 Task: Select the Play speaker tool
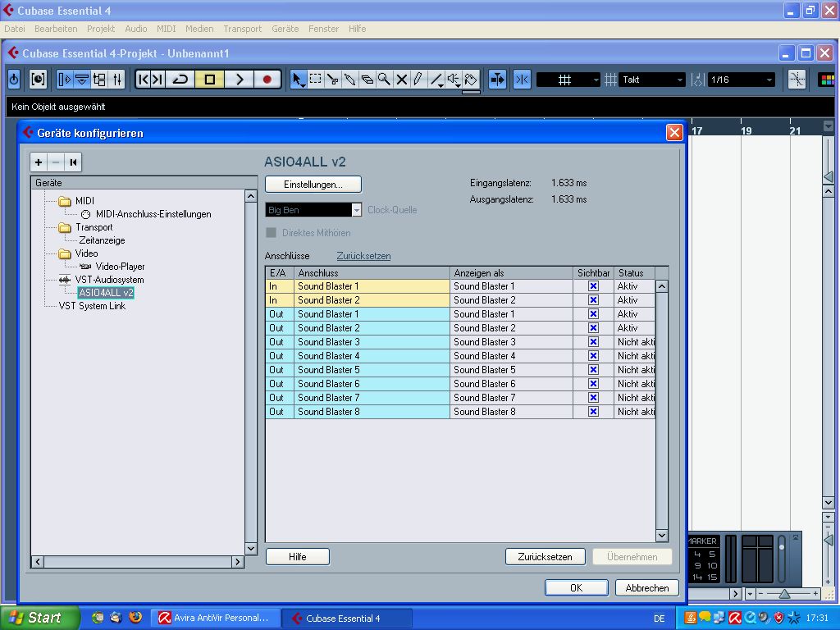(453, 80)
